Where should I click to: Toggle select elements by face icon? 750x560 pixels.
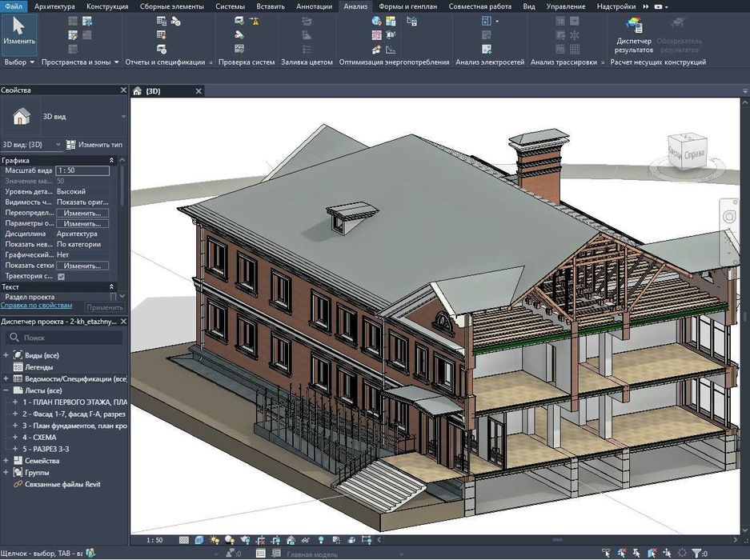coord(652,553)
